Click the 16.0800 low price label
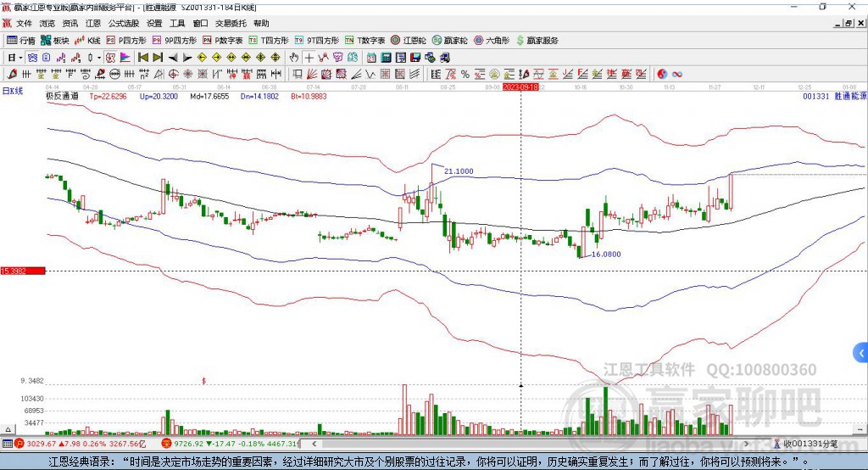Viewport: 868px width, 470px height. tap(606, 255)
